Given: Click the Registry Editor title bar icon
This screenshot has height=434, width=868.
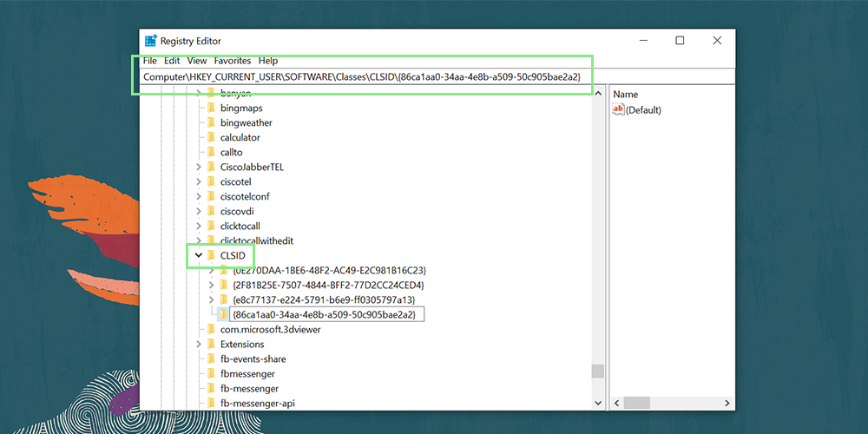Looking at the screenshot, I should coord(150,41).
